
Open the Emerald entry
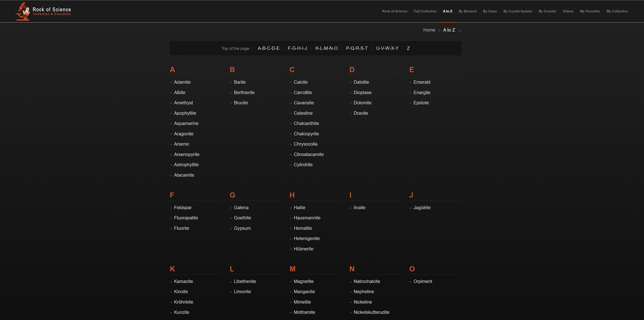click(422, 82)
